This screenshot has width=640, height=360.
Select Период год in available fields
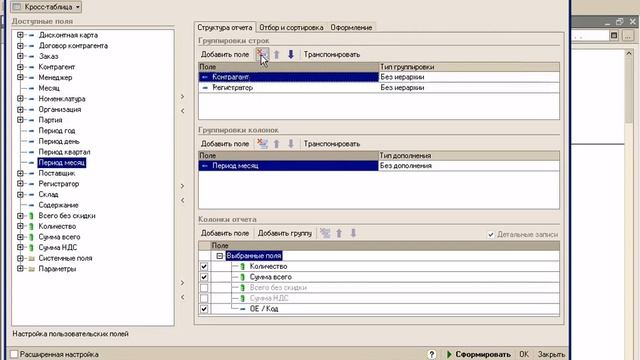(x=57, y=131)
